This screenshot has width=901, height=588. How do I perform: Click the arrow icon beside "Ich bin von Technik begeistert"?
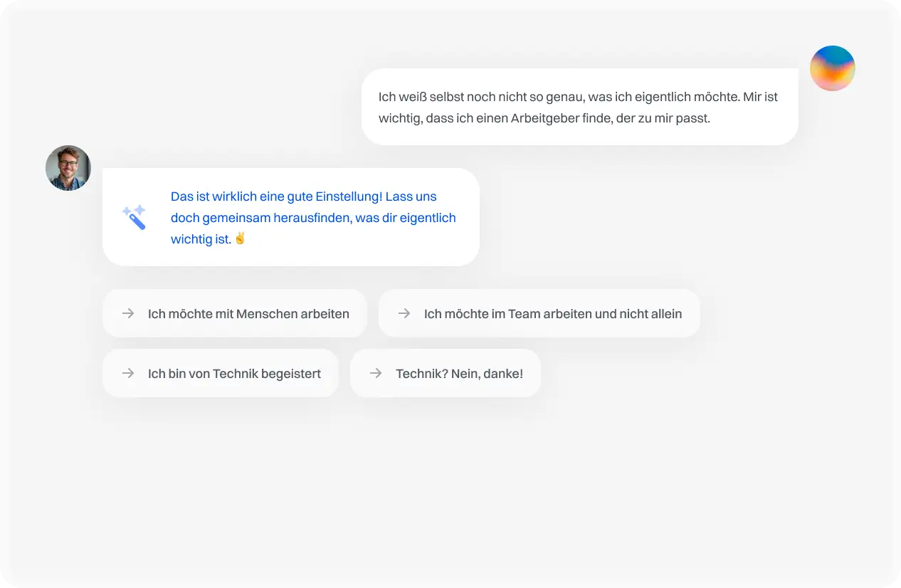pos(128,373)
